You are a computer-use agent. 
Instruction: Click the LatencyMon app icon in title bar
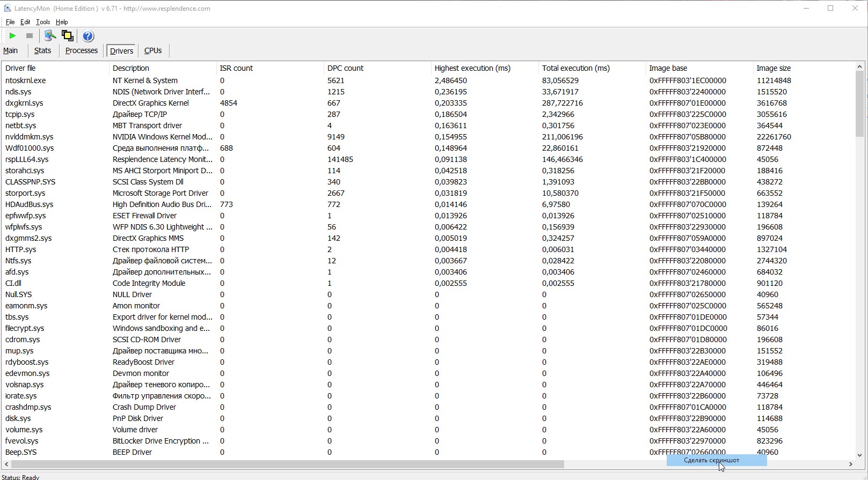coord(8,8)
